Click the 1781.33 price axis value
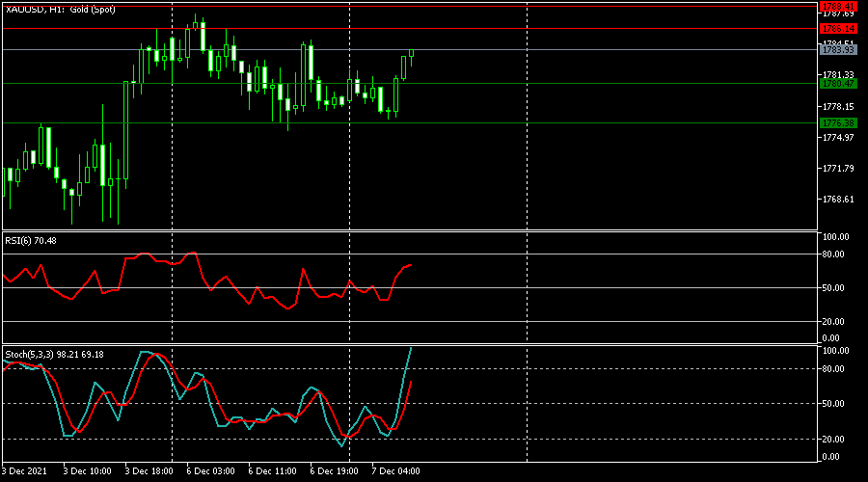868x482 pixels. click(x=838, y=74)
